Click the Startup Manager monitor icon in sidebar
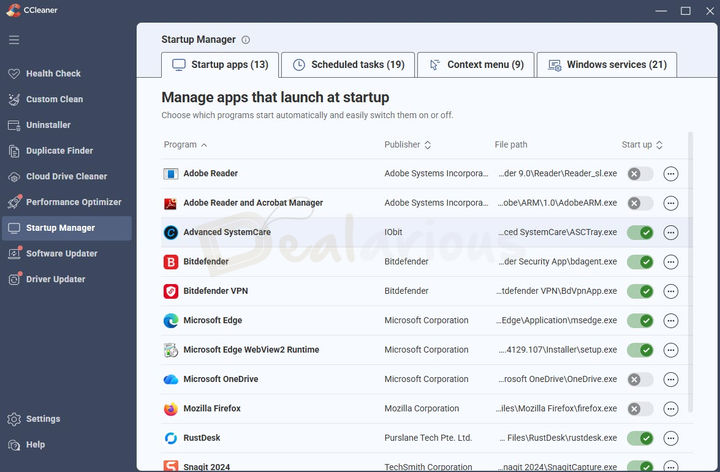Screen dimensions: 720x472 click(x=14, y=228)
